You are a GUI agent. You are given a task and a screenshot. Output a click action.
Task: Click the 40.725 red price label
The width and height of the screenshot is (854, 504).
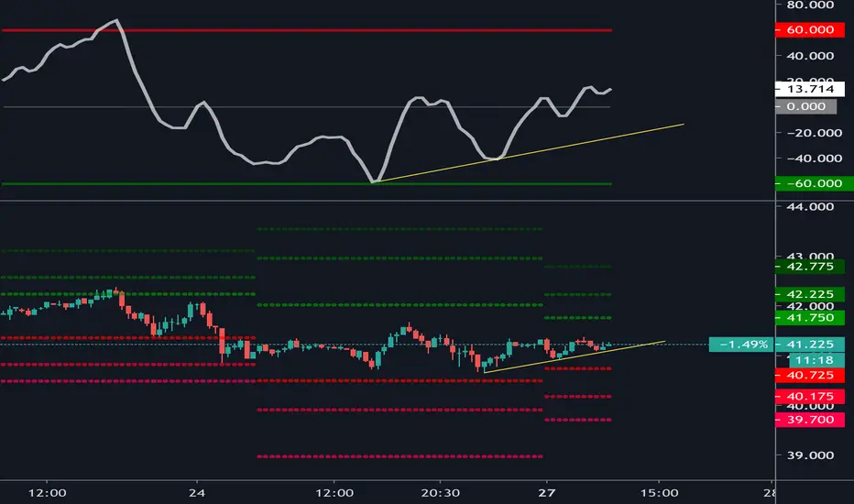(809, 376)
